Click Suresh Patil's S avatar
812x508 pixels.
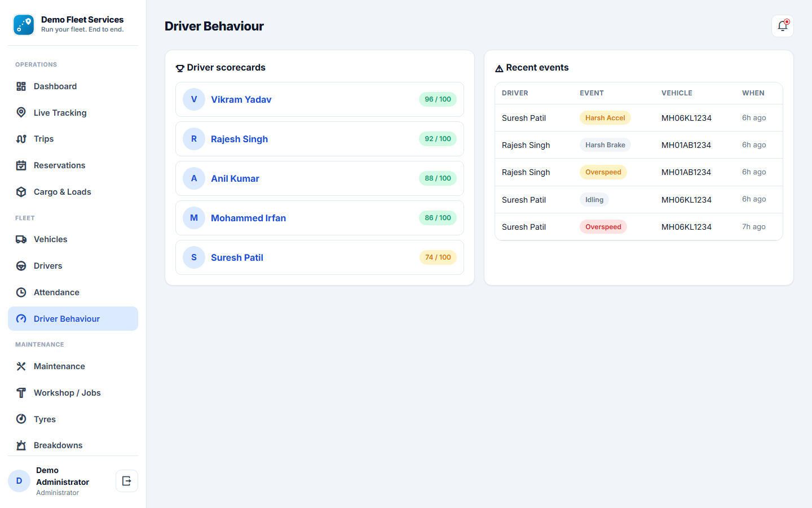click(194, 257)
